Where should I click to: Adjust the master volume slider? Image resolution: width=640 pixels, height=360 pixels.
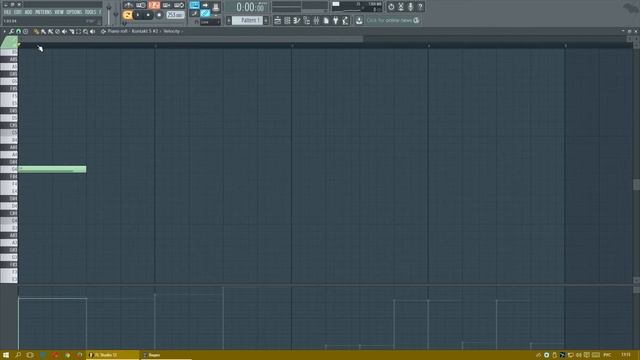tap(109, 13)
